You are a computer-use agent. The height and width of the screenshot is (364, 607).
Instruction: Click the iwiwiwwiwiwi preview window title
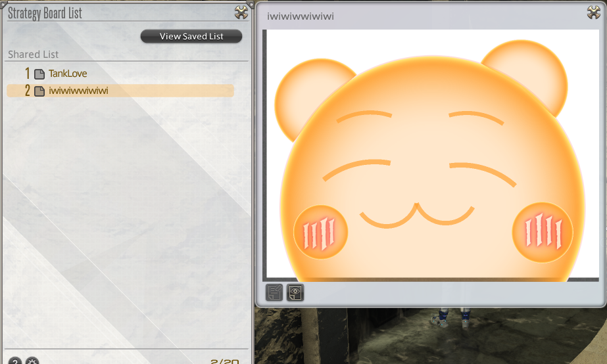[301, 16]
